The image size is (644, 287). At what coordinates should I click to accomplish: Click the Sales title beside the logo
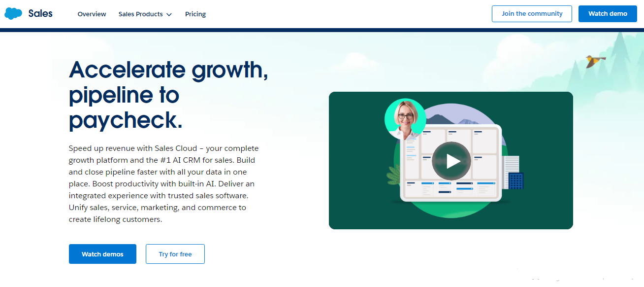(x=40, y=13)
